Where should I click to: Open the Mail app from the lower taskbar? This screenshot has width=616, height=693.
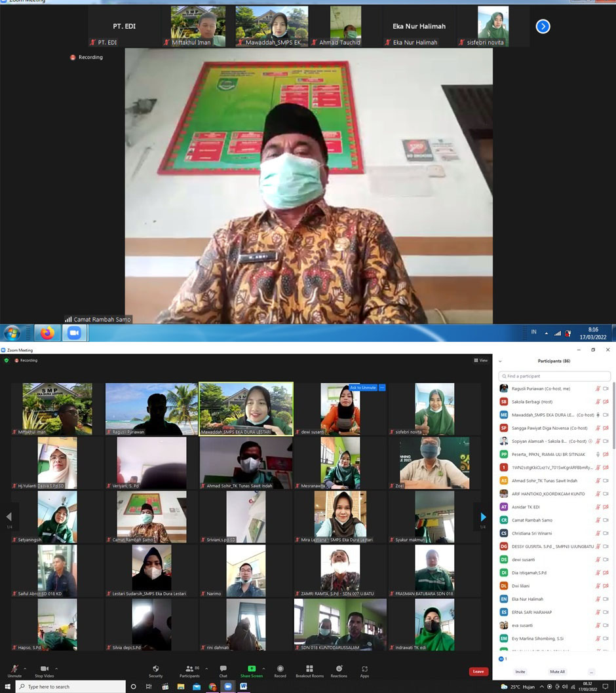pos(197,686)
